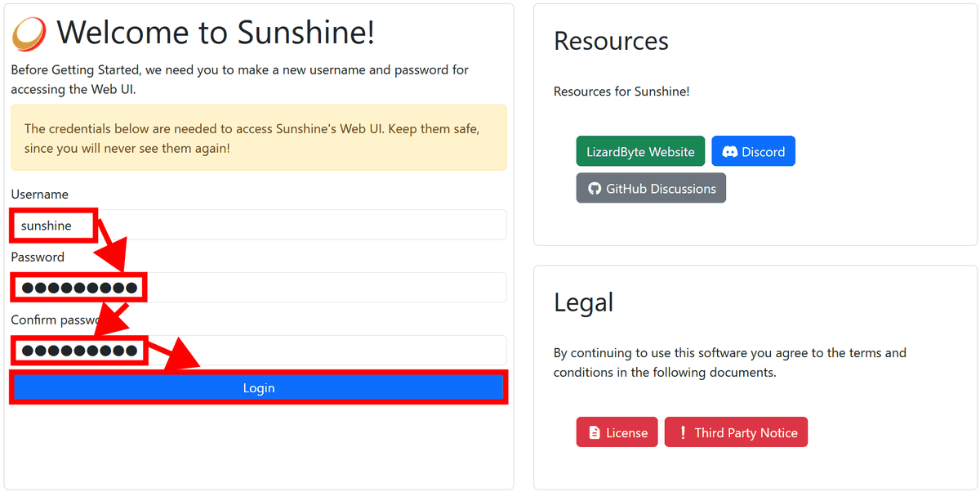
Task: Click the Username label
Action: point(39,195)
